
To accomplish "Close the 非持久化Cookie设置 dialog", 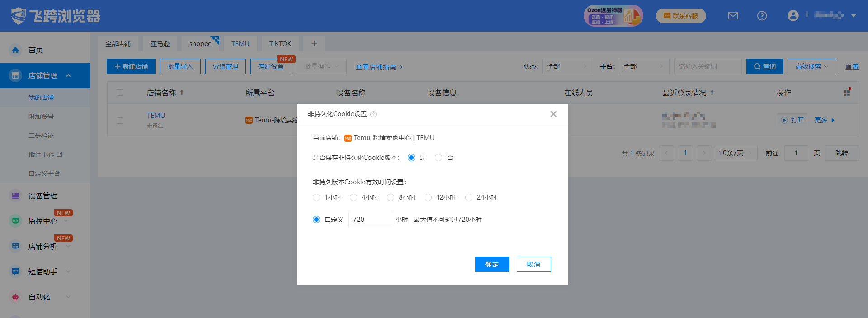I will [x=553, y=114].
